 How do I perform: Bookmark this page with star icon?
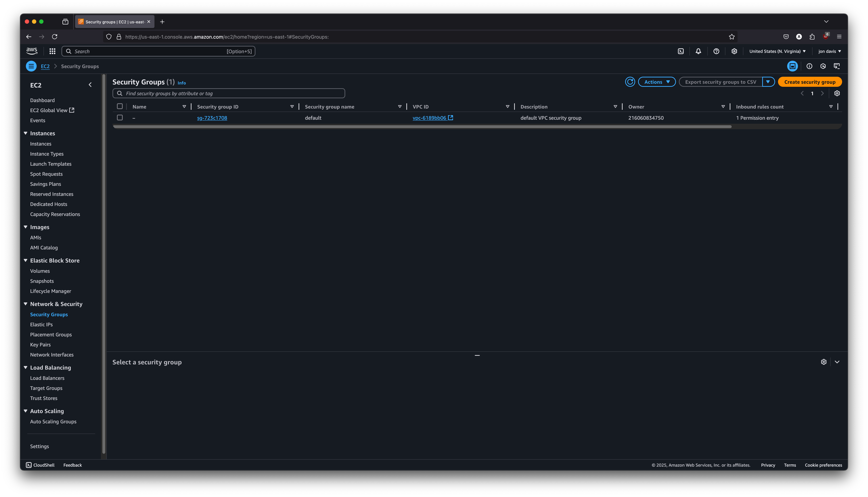731,36
